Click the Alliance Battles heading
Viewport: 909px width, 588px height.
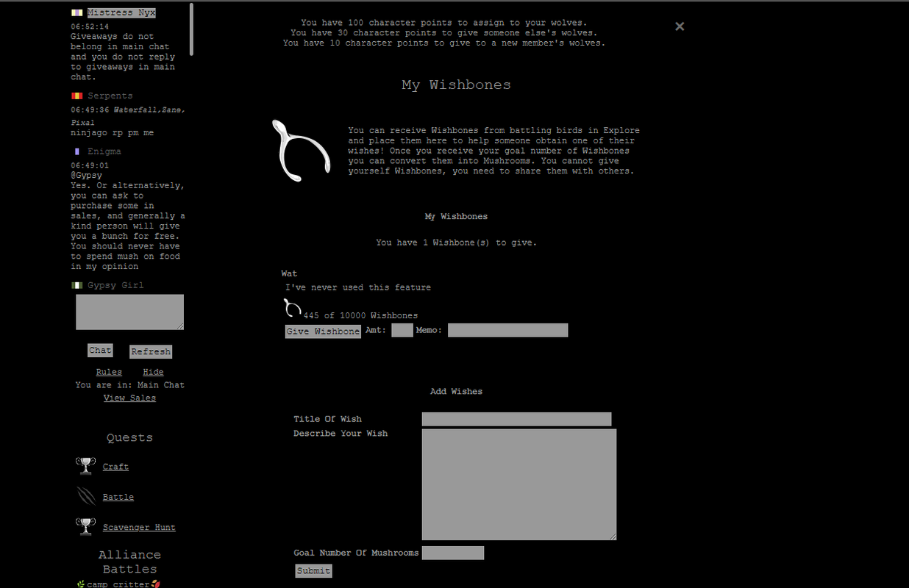pos(129,562)
